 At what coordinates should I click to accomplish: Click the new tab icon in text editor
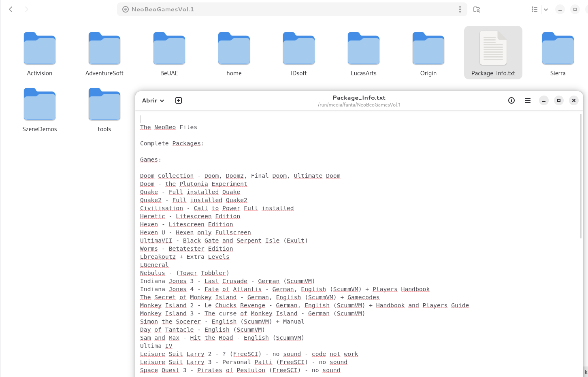pos(179,100)
